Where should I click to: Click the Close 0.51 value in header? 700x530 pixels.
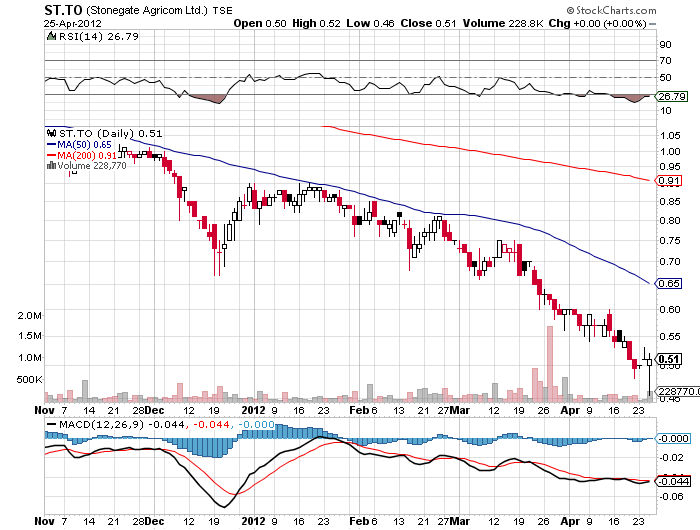(429, 23)
